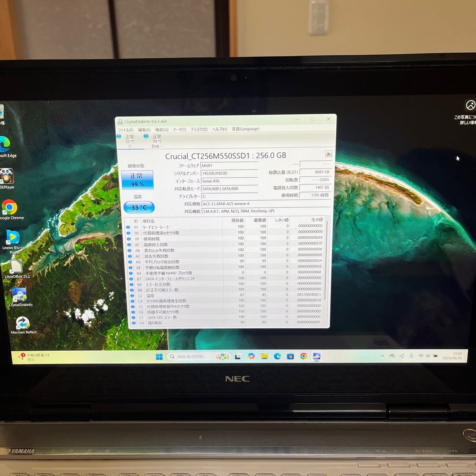Click the interface field Serial ATA
The height and width of the screenshot is (476, 476).
pos(229,181)
